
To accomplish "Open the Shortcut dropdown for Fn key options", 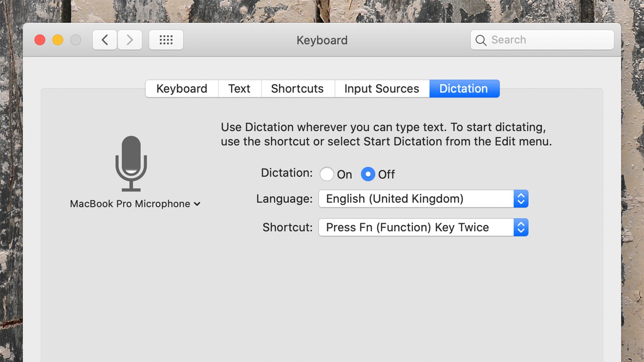I will pyautogui.click(x=423, y=227).
